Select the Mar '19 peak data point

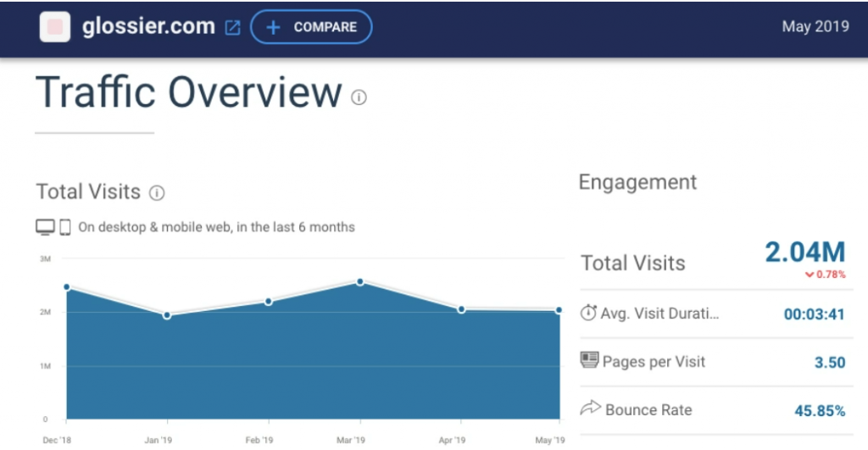pos(360,281)
